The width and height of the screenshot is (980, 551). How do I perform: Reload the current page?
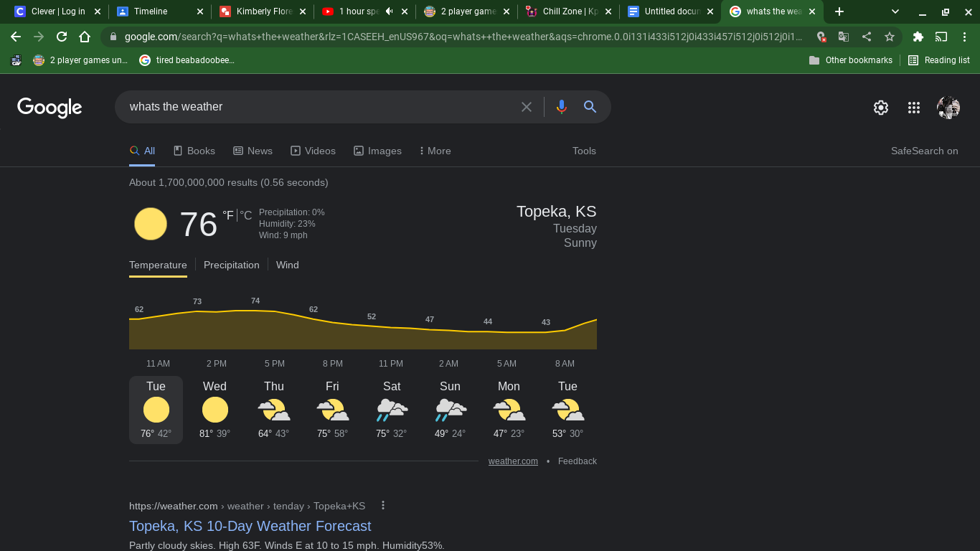click(62, 37)
